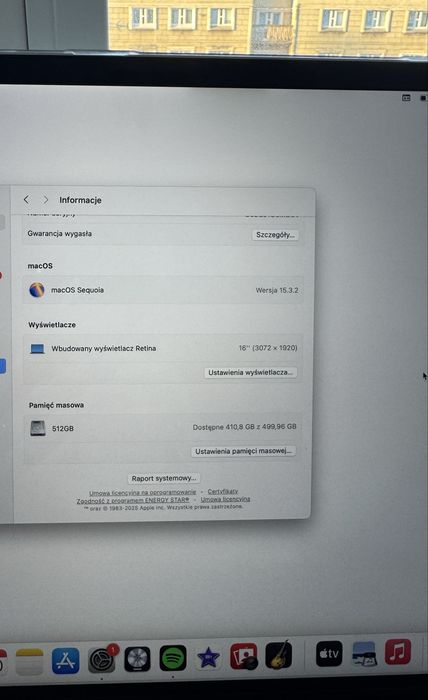Screen dimensions: 428x700
Task: Click the Pamięć masowa section heading
Action: pyautogui.click(x=56, y=405)
